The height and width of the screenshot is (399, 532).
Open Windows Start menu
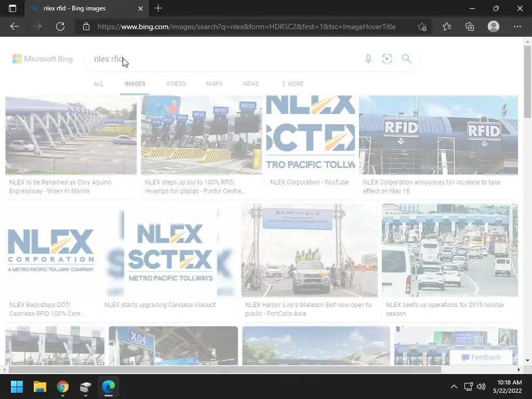tap(17, 387)
